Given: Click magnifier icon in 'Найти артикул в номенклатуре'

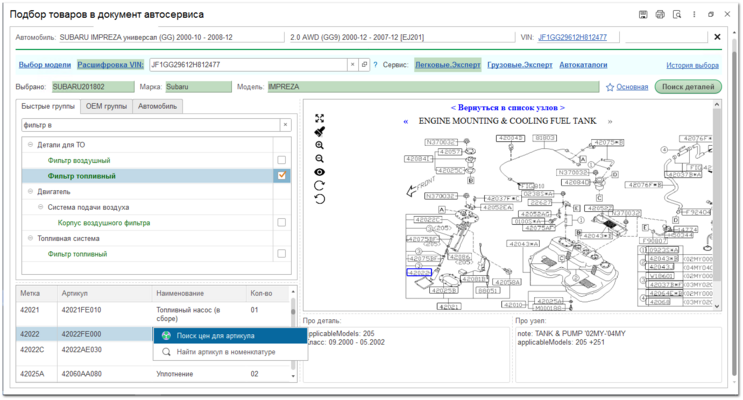Looking at the screenshot, I should (x=166, y=352).
